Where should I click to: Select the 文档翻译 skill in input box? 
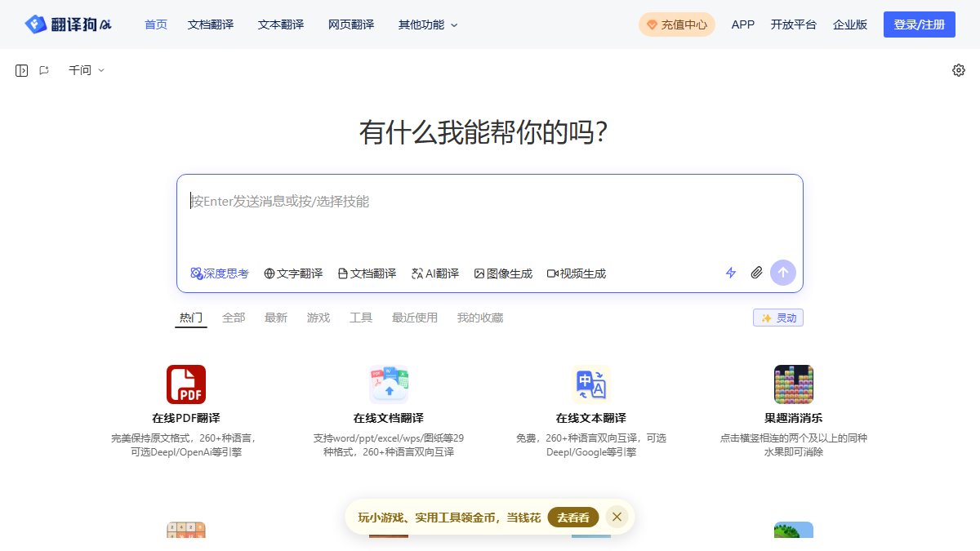coord(367,273)
